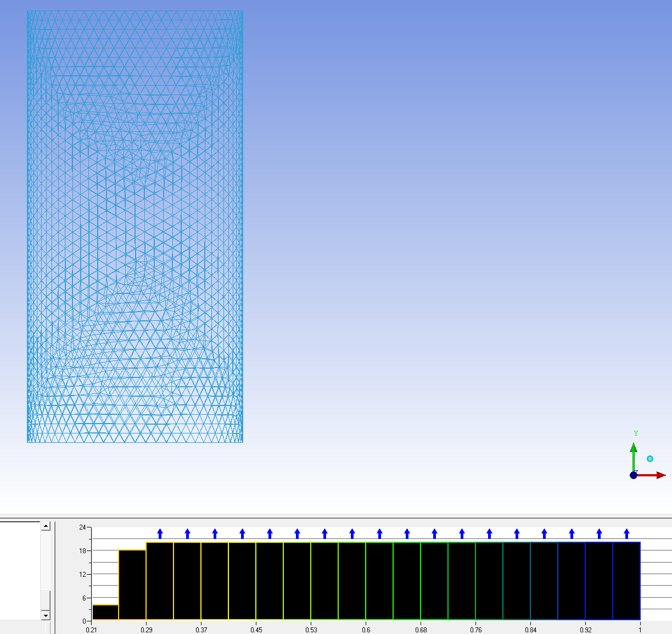
Task: Click the dark blue Z axis dot on triad
Action: (x=634, y=475)
